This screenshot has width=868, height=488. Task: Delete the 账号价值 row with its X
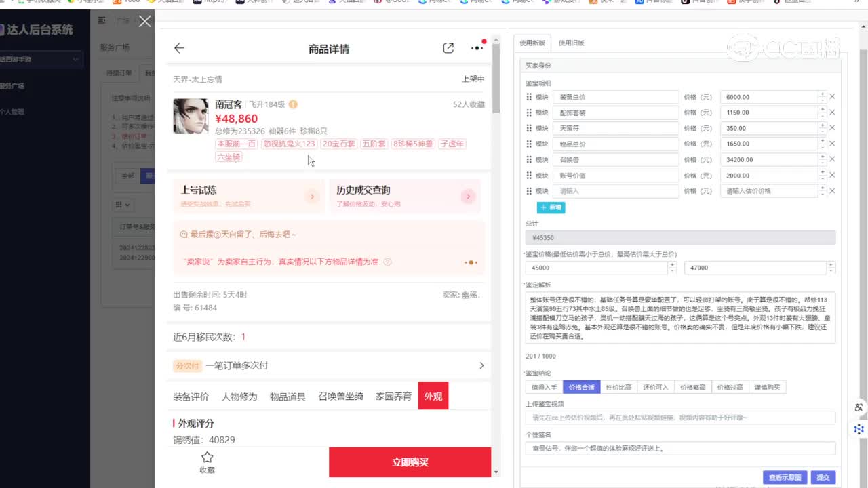point(832,176)
